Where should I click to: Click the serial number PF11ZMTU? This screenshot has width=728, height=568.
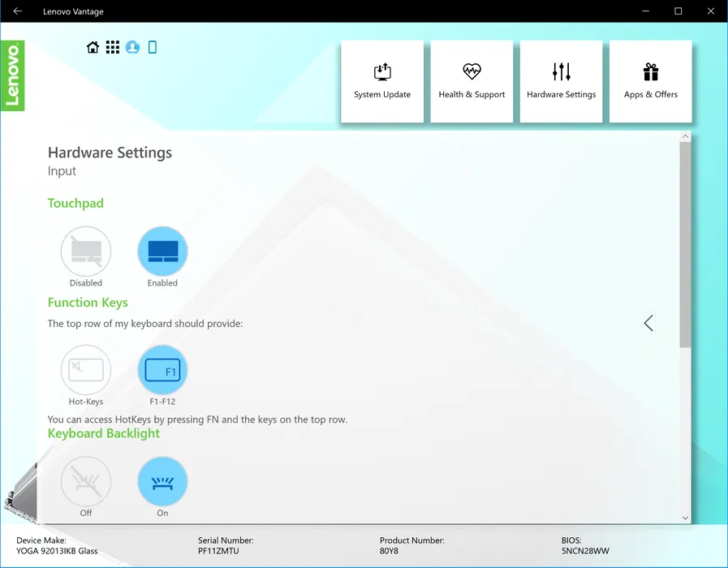(218, 551)
